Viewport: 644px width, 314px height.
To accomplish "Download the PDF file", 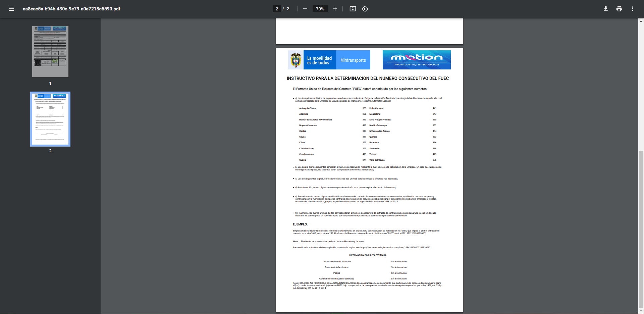I will [x=605, y=9].
